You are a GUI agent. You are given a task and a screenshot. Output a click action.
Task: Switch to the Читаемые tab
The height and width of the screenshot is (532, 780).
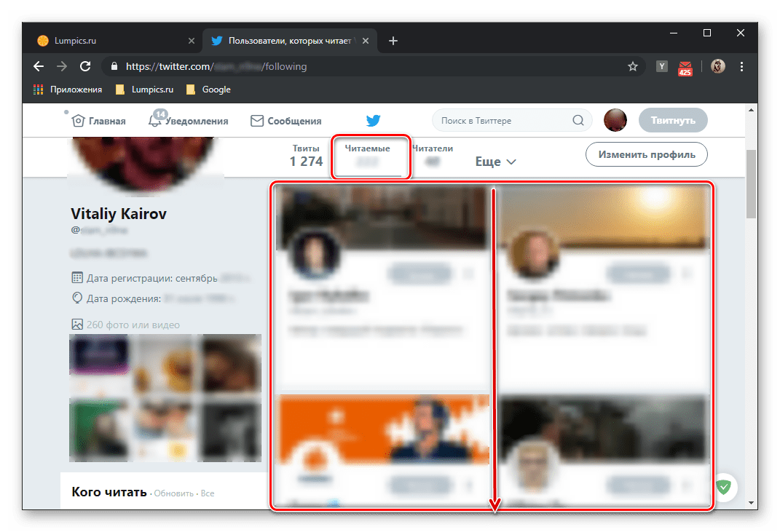pyautogui.click(x=368, y=155)
